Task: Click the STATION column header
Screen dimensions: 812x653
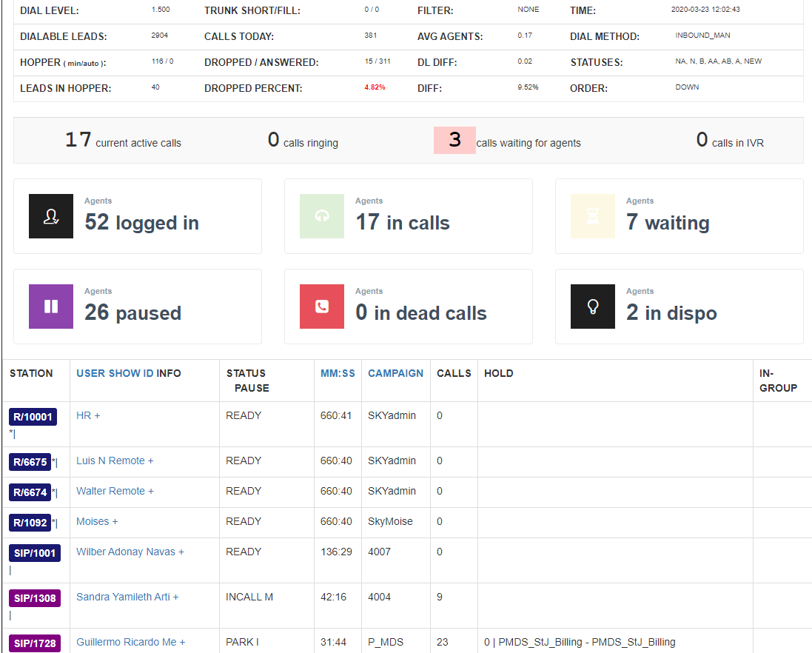Action: (x=31, y=373)
